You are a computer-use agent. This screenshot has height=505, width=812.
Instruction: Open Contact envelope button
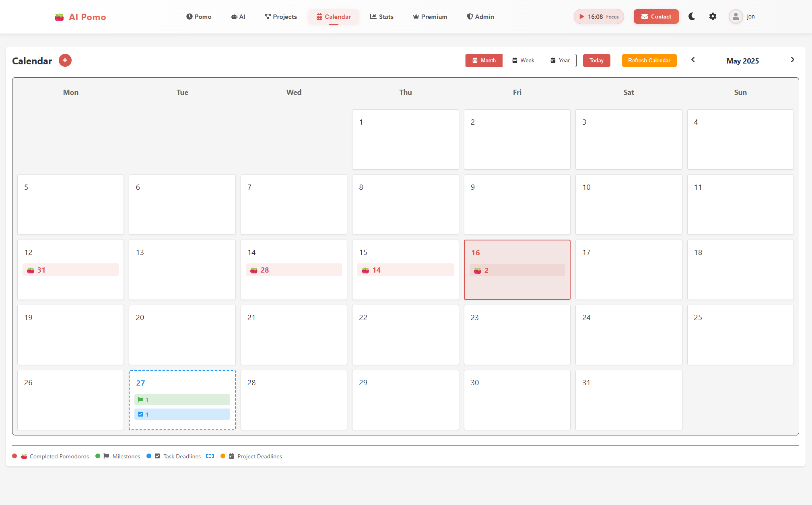[656, 16]
